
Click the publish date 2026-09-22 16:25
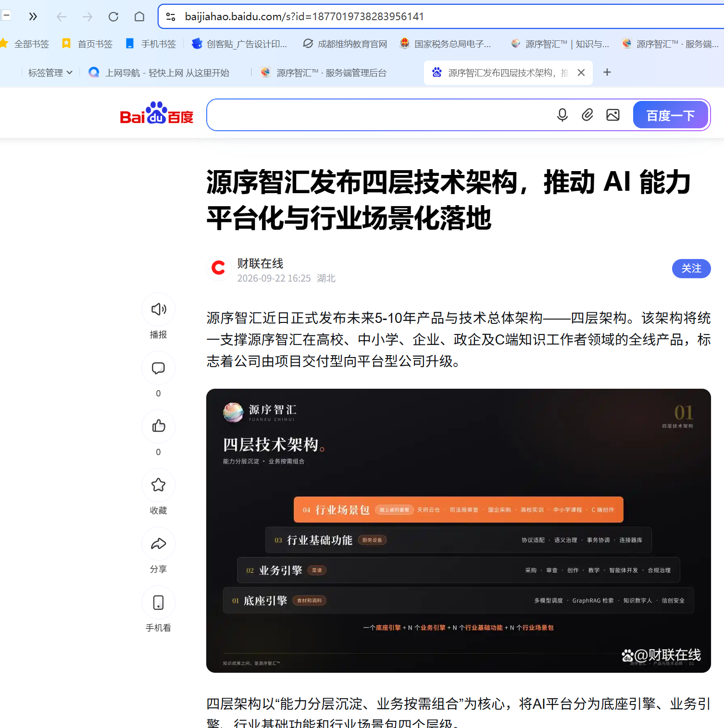click(274, 278)
